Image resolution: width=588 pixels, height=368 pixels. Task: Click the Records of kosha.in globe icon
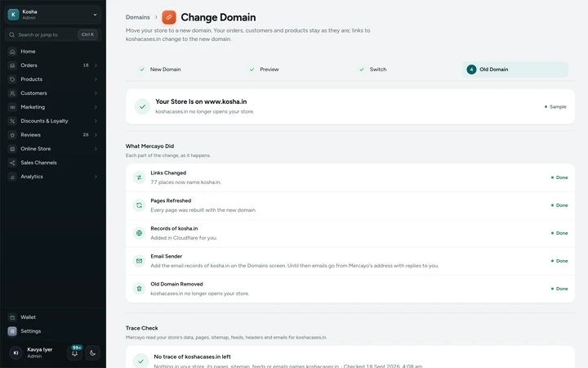(x=139, y=233)
